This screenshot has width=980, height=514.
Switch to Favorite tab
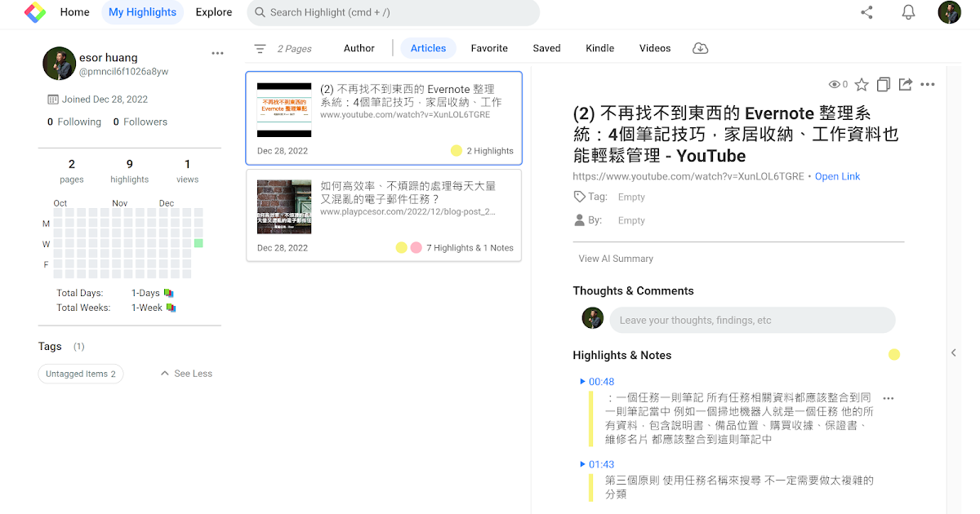coord(489,48)
